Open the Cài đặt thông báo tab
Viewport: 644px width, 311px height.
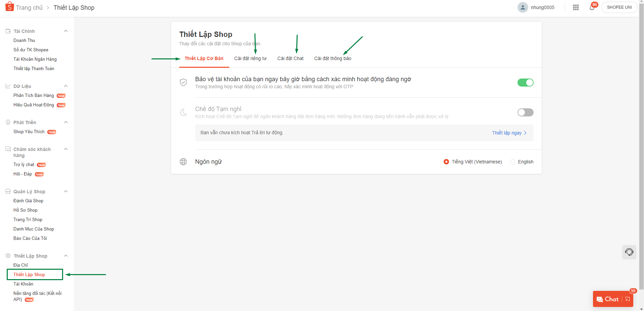333,58
